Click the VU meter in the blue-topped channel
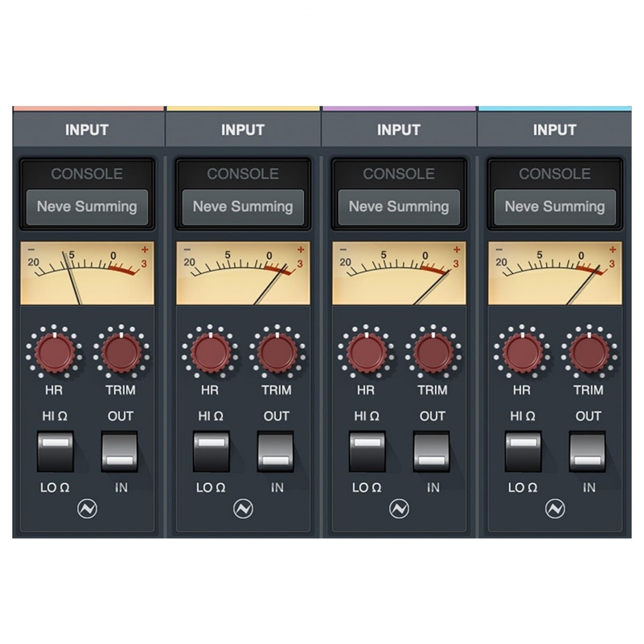Image resolution: width=644 pixels, height=644 pixels. click(x=555, y=273)
